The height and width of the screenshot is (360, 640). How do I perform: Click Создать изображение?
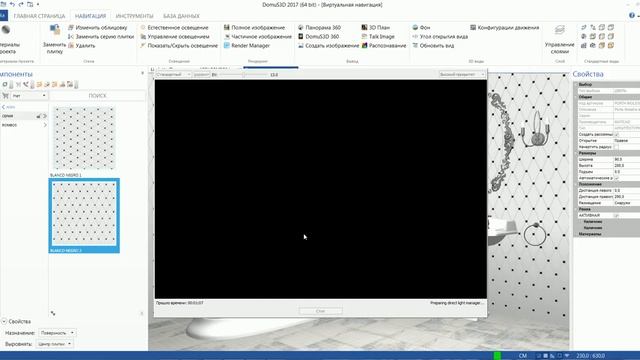(x=328, y=45)
